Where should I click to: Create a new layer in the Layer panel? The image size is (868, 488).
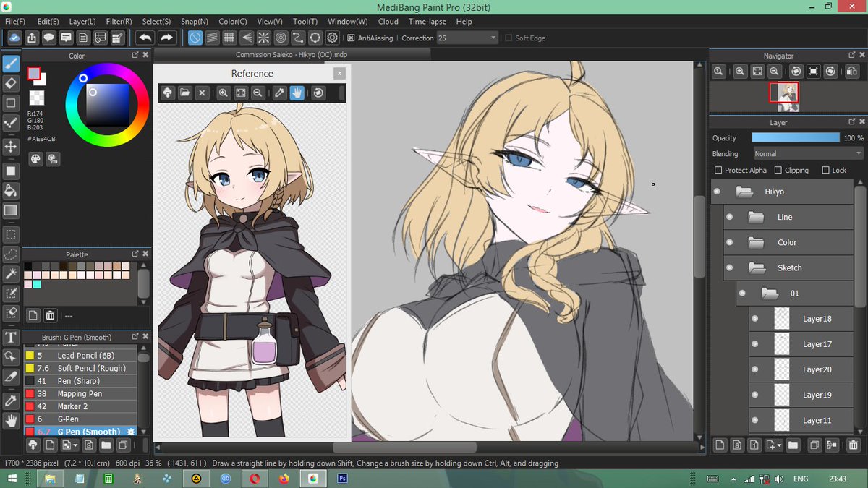tap(720, 445)
